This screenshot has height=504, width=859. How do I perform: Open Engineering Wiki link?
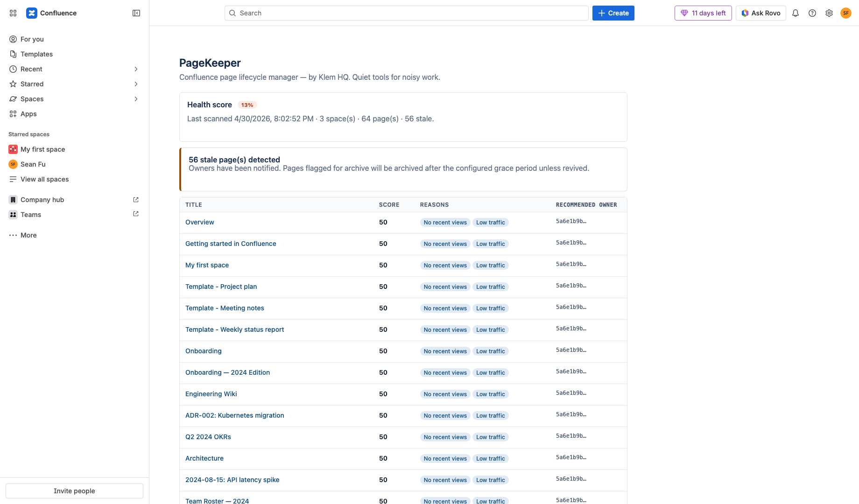tap(211, 394)
